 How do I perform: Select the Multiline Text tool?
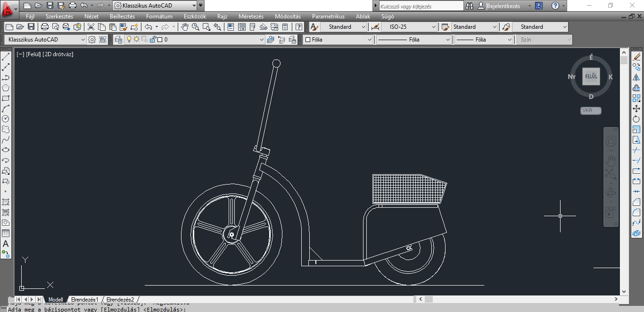(6, 244)
